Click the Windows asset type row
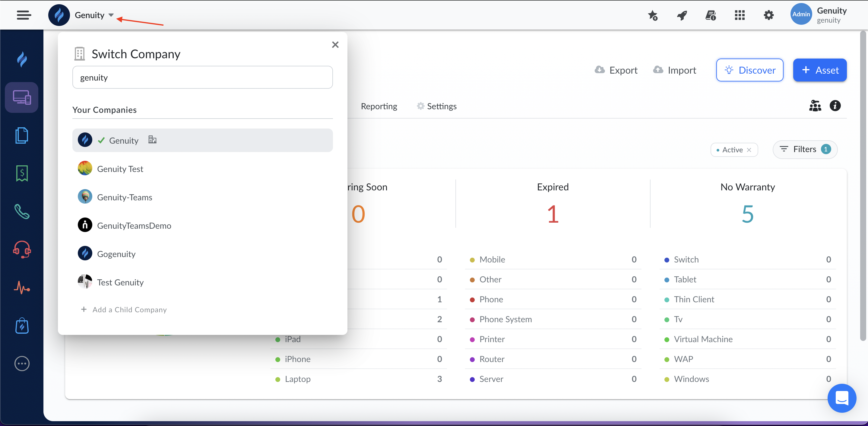 point(747,379)
